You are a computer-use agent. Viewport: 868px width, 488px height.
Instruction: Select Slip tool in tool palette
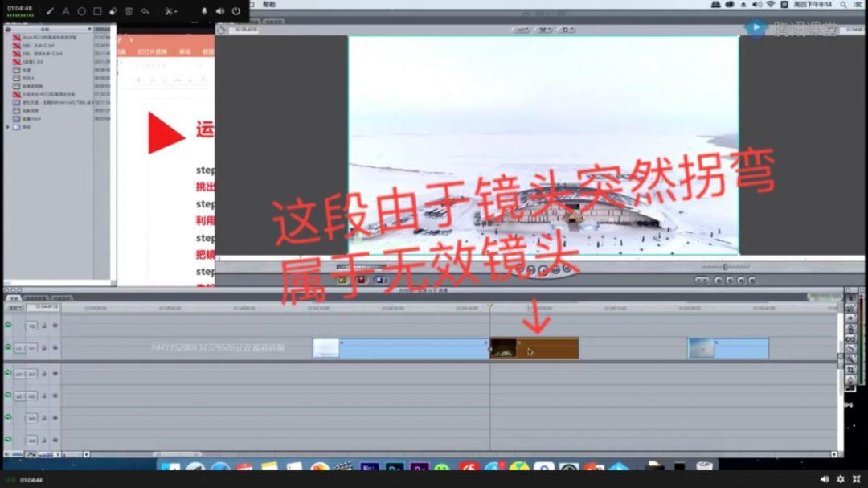(851, 339)
